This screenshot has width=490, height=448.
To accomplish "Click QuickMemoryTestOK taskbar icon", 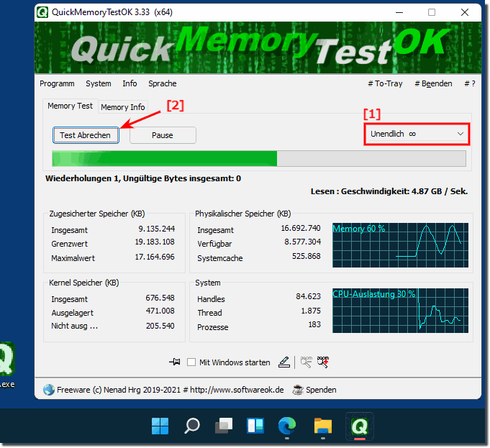I will click(x=360, y=426).
